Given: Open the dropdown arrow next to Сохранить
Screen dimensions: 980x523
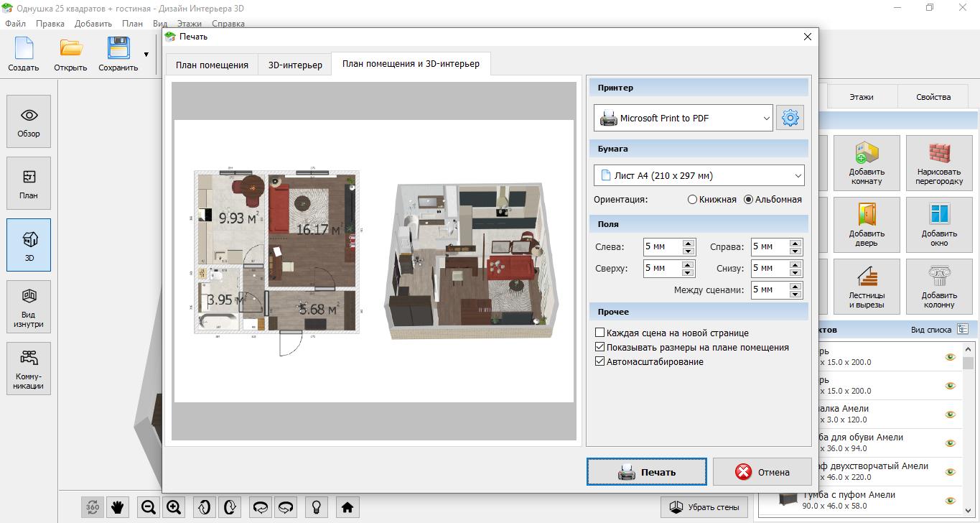Looking at the screenshot, I should click(x=146, y=54).
